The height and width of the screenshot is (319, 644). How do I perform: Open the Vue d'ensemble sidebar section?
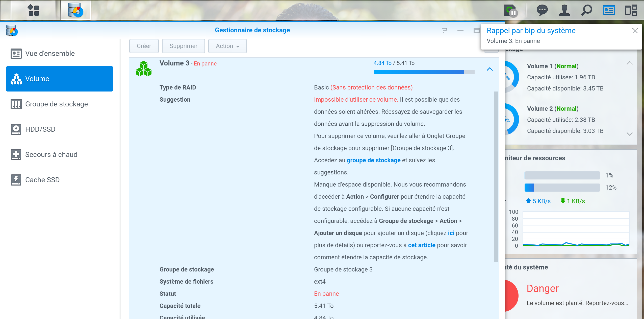click(x=60, y=54)
